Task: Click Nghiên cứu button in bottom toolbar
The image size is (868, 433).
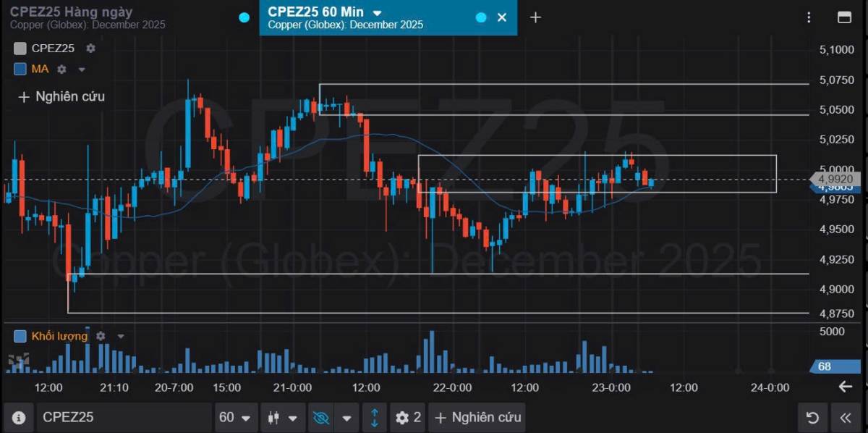Action: tap(477, 418)
